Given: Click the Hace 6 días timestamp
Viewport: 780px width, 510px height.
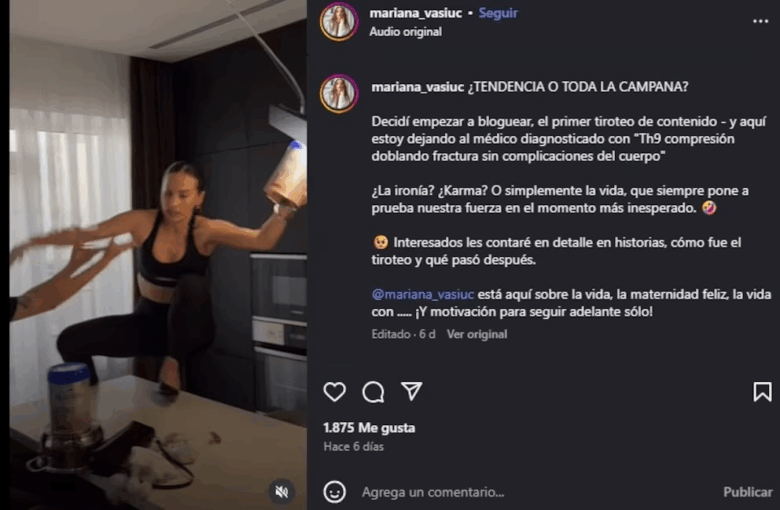Looking at the screenshot, I should (x=354, y=447).
